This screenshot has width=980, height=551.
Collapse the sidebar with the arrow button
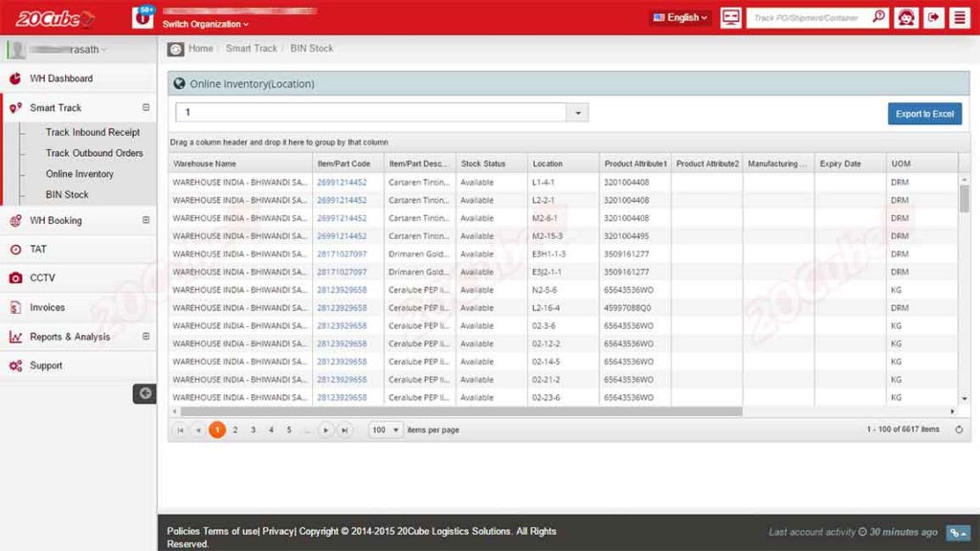[x=145, y=393]
